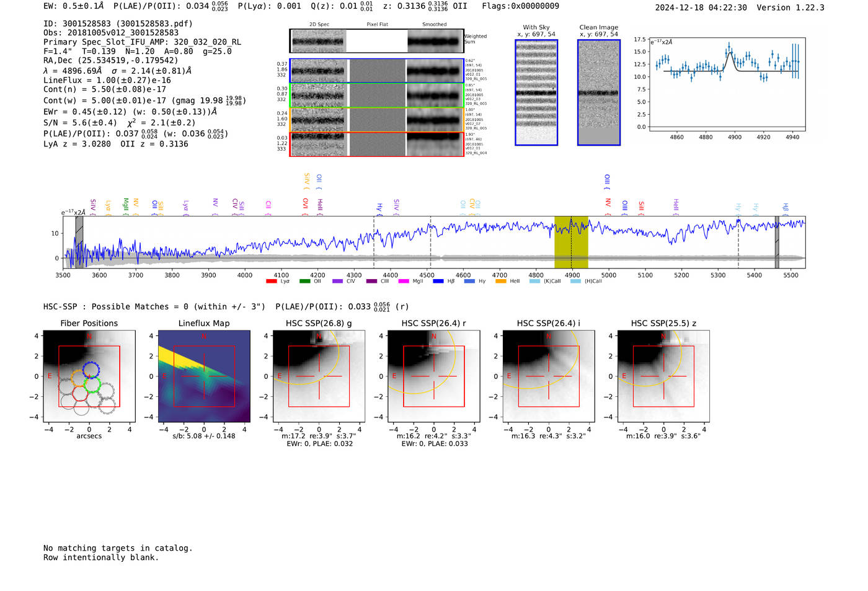Click the green fiber circle in Fiber Positions
This screenshot has height=591, width=868.
(x=92, y=384)
